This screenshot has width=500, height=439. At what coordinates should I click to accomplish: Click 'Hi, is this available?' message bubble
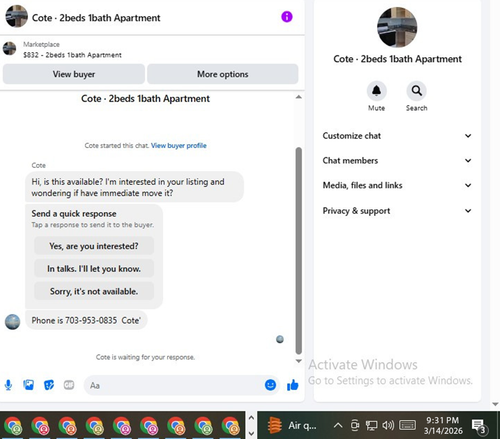134,187
